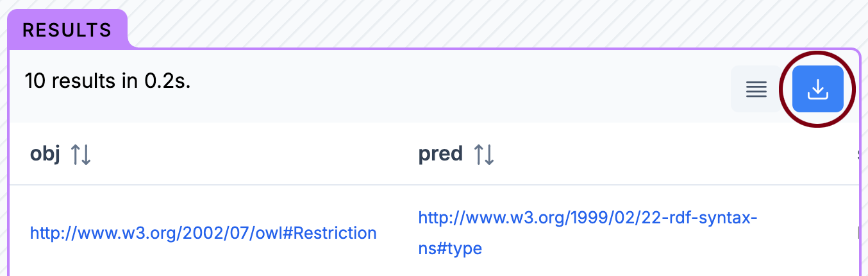The width and height of the screenshot is (868, 276).
Task: Download the query results
Action: pos(817,89)
